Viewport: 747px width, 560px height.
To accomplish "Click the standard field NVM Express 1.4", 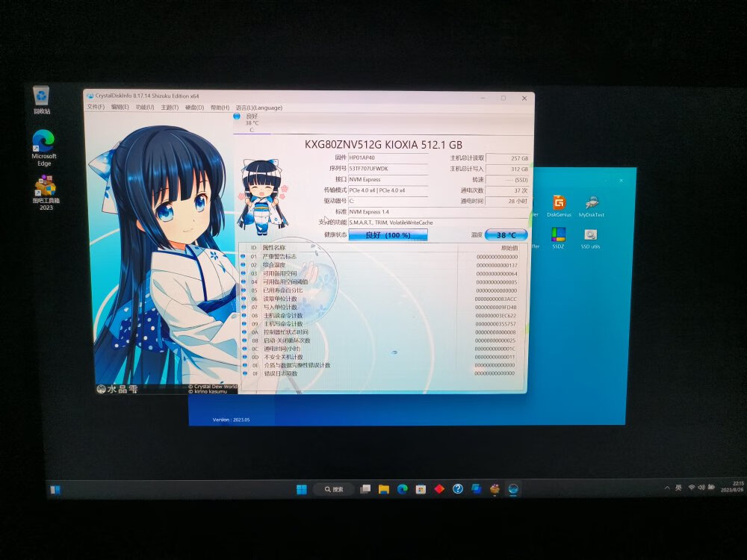I will [x=438, y=212].
